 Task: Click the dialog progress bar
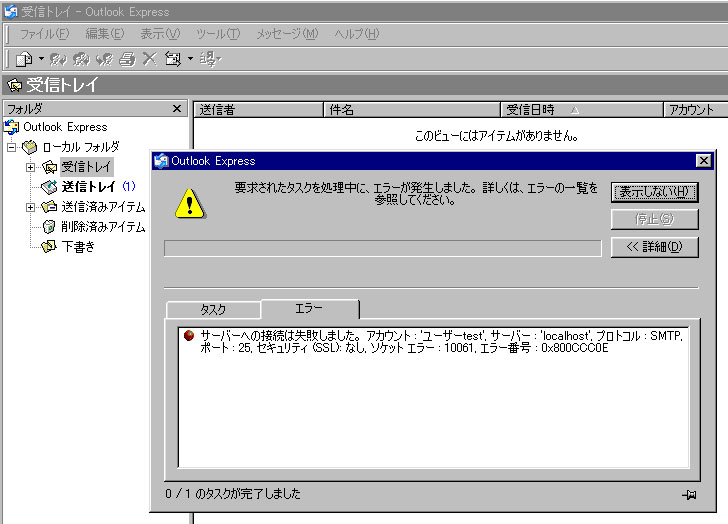pos(383,248)
